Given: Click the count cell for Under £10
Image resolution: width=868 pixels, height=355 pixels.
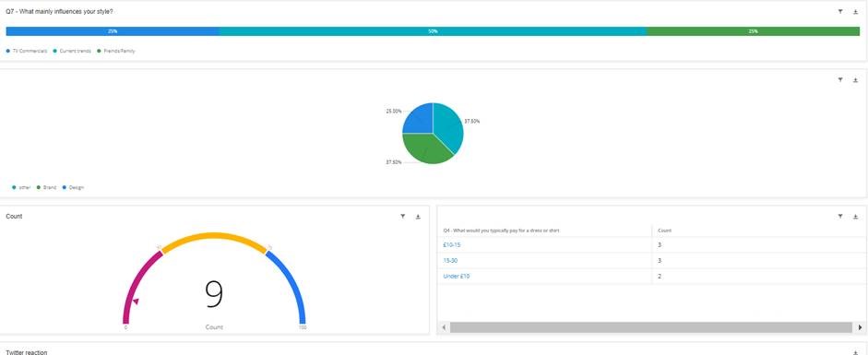Looking at the screenshot, I should (x=759, y=276).
